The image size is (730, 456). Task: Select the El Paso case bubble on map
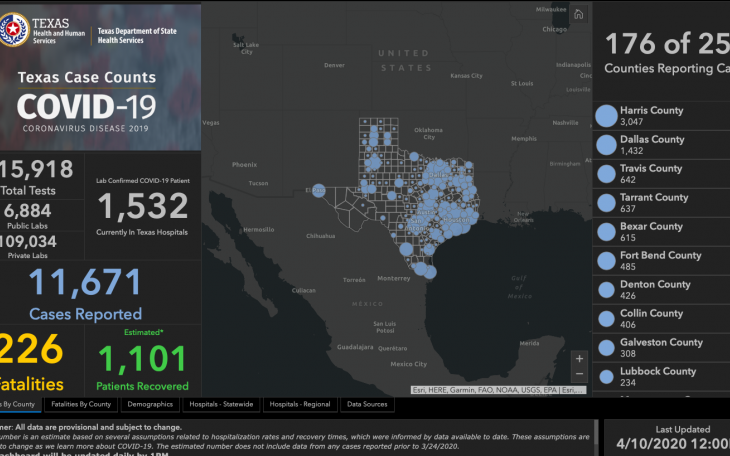319,190
